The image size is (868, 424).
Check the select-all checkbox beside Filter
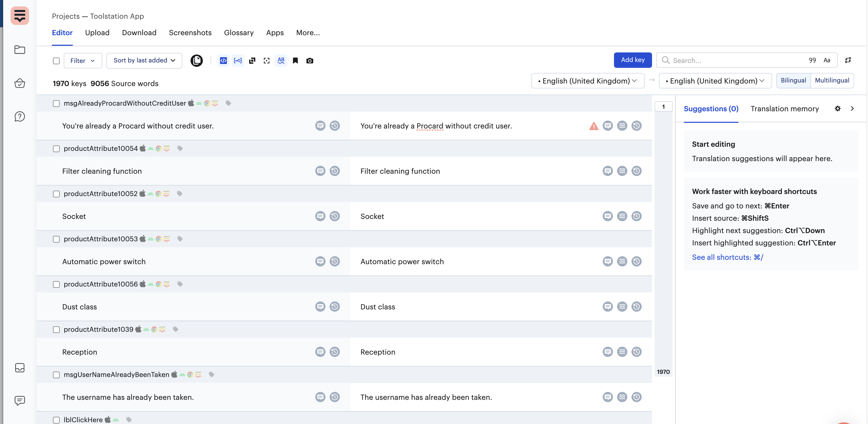(x=56, y=61)
